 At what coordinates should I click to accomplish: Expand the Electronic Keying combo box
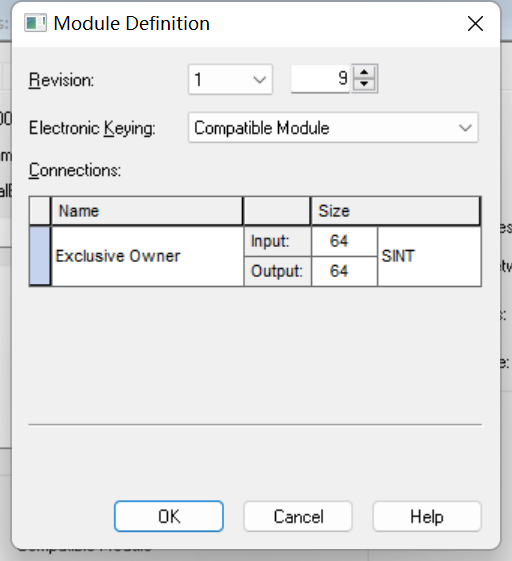(333, 128)
